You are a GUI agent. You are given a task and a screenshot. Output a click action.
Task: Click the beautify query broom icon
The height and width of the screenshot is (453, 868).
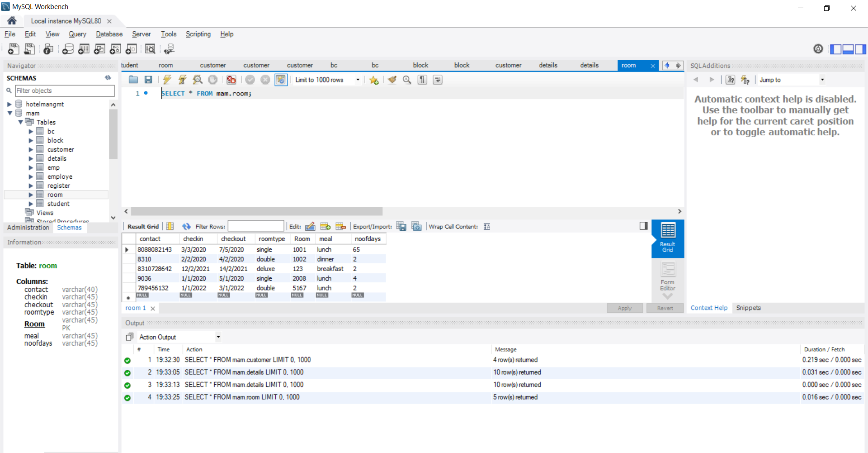point(392,80)
